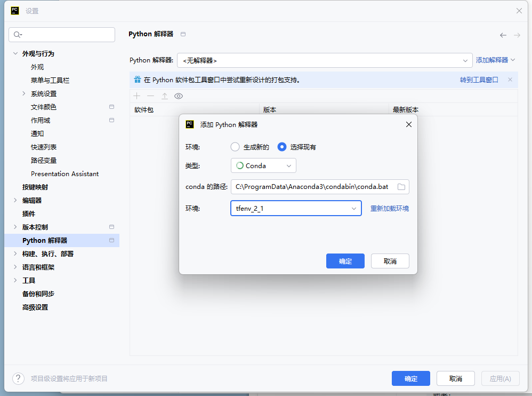Open 备份和同步 settings page
This screenshot has width=532, height=396.
coord(38,294)
